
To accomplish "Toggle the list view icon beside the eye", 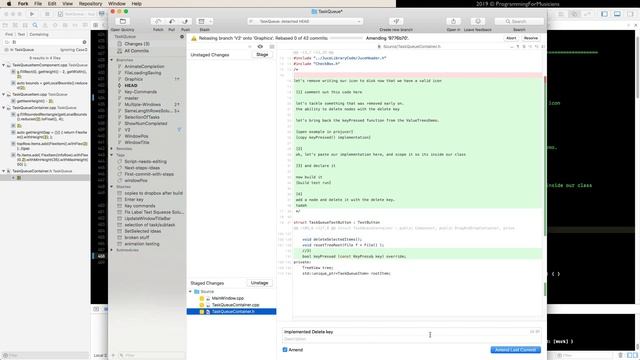I will (272, 47).
